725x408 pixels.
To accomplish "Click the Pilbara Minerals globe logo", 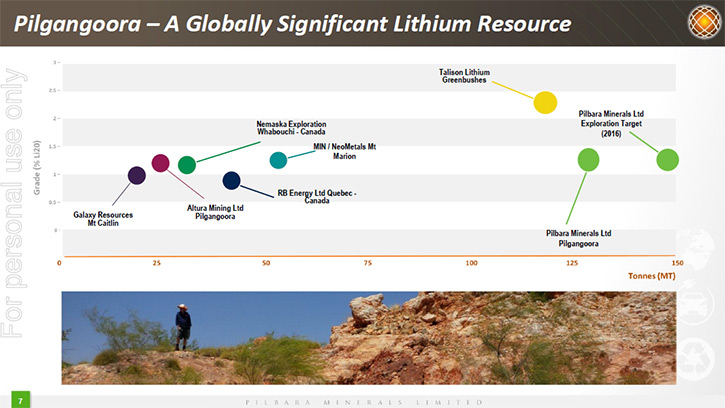I will point(704,22).
